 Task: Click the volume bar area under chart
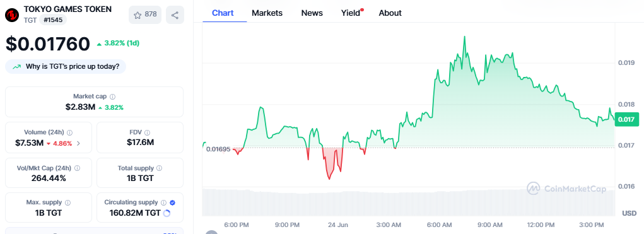[408, 202]
